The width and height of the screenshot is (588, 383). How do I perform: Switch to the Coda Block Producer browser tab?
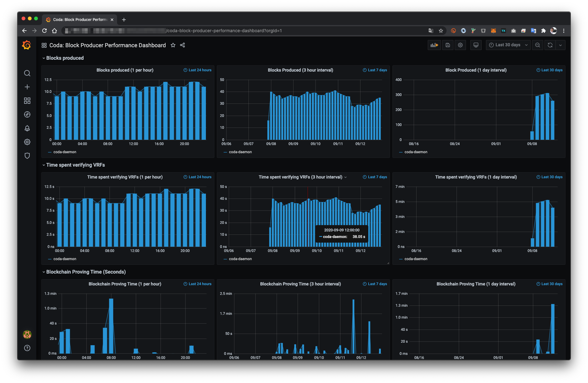click(80, 19)
